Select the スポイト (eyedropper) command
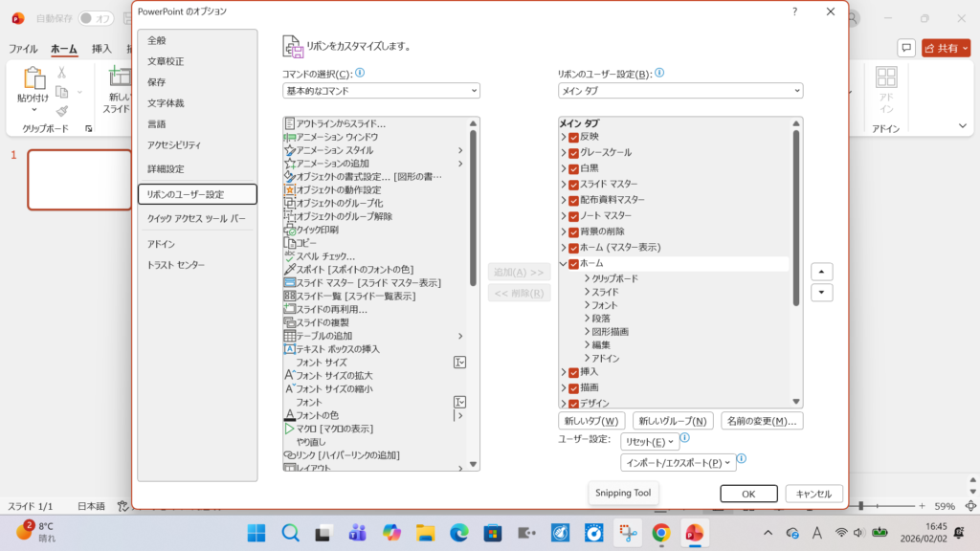This screenshot has height=551, width=980. tap(364, 267)
